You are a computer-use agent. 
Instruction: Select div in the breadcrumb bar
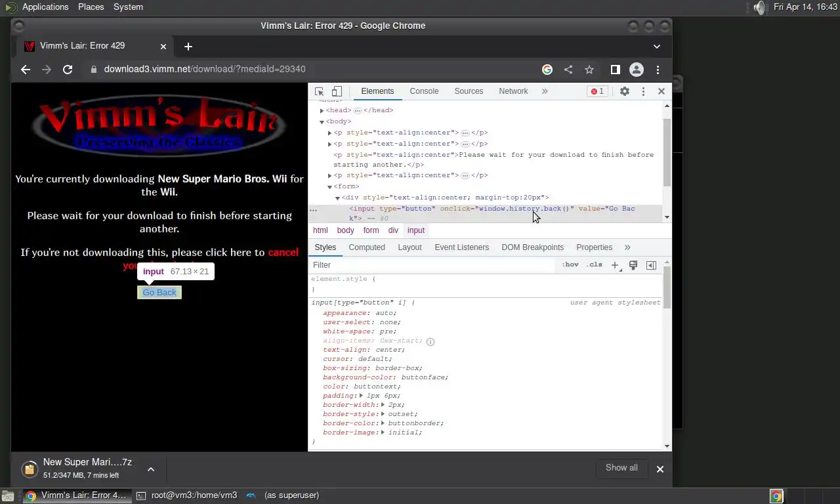click(393, 230)
